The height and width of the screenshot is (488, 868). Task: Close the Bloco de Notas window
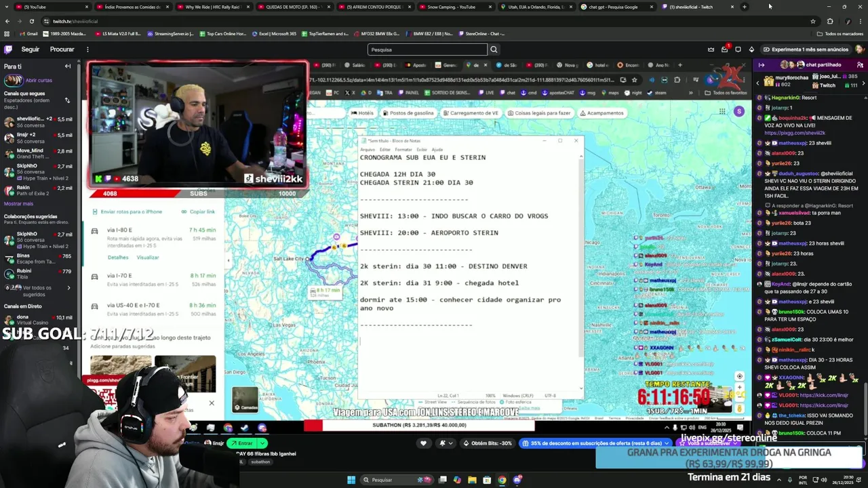pyautogui.click(x=576, y=140)
